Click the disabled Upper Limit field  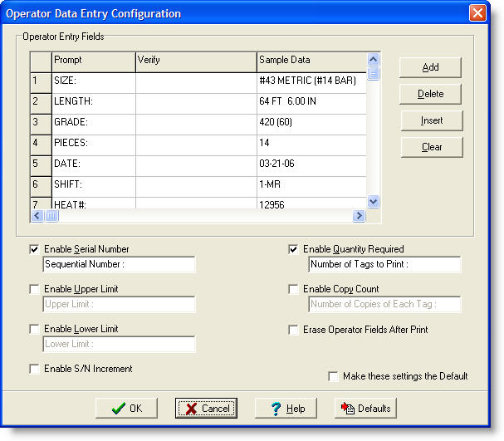pyautogui.click(x=119, y=304)
